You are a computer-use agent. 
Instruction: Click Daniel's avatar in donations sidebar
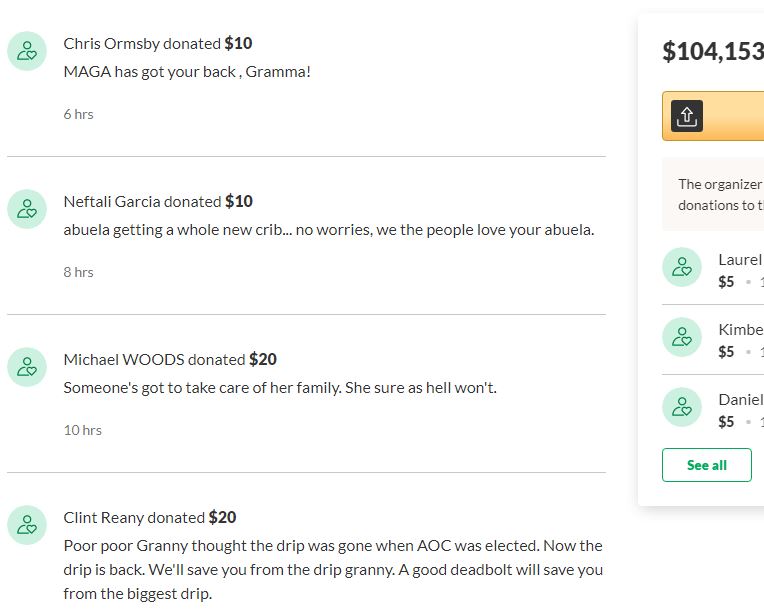682,407
